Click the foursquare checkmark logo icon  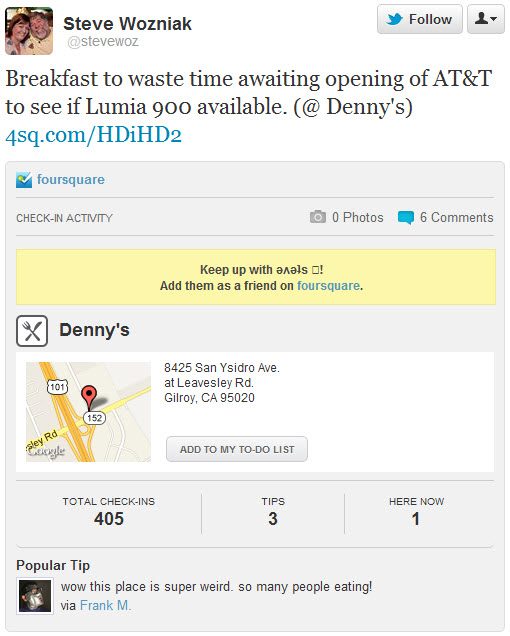(x=24, y=180)
